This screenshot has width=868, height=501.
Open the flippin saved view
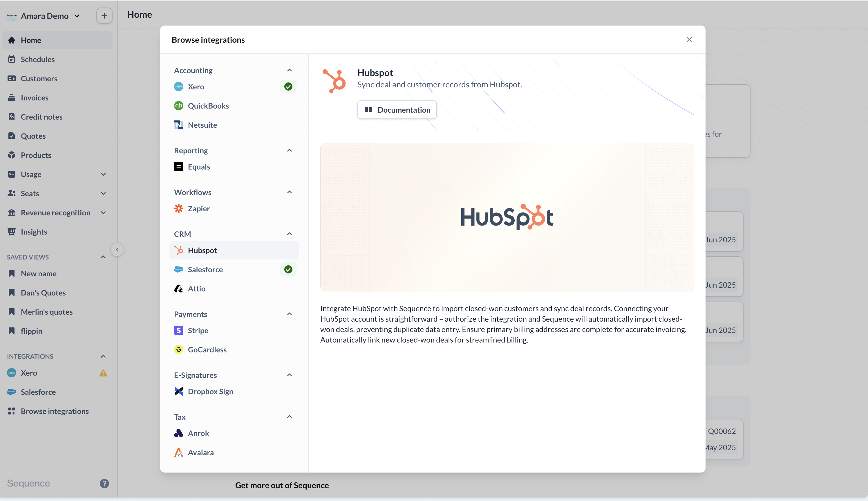pos(57,331)
